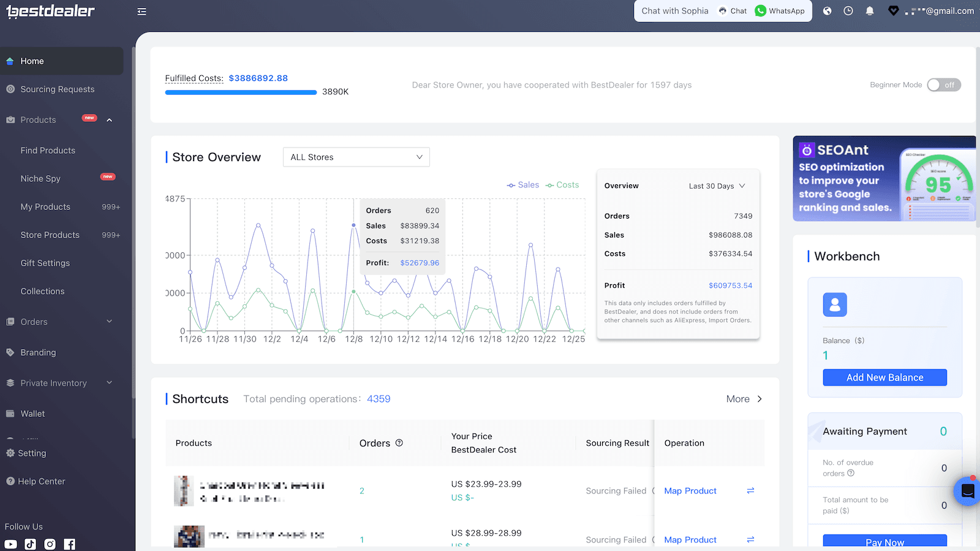Open the TikTok follow icon

(x=31, y=544)
